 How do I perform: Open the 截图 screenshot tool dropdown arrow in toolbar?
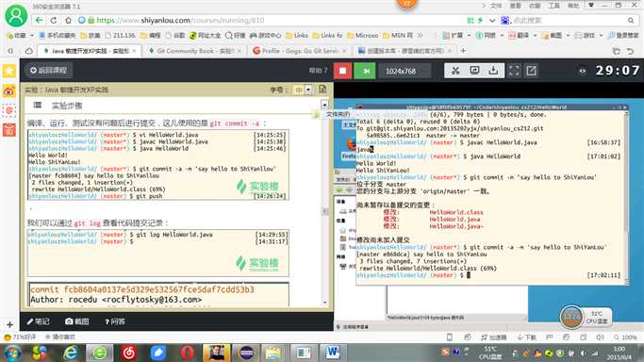tap(568, 35)
